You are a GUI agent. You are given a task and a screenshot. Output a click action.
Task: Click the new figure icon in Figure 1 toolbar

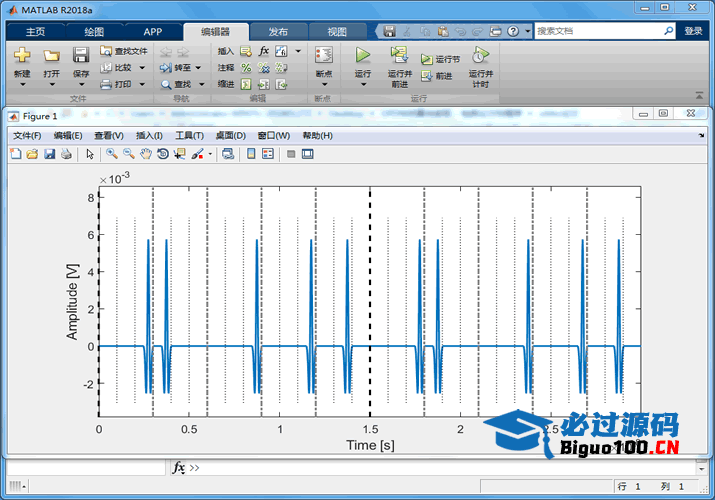coord(16,154)
